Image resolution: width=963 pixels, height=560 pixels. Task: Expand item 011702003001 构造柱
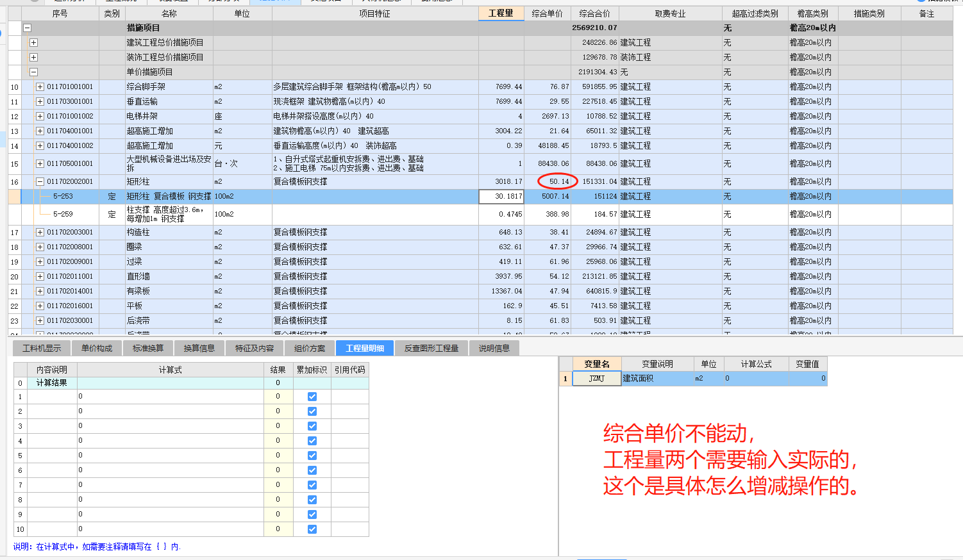[40, 233]
